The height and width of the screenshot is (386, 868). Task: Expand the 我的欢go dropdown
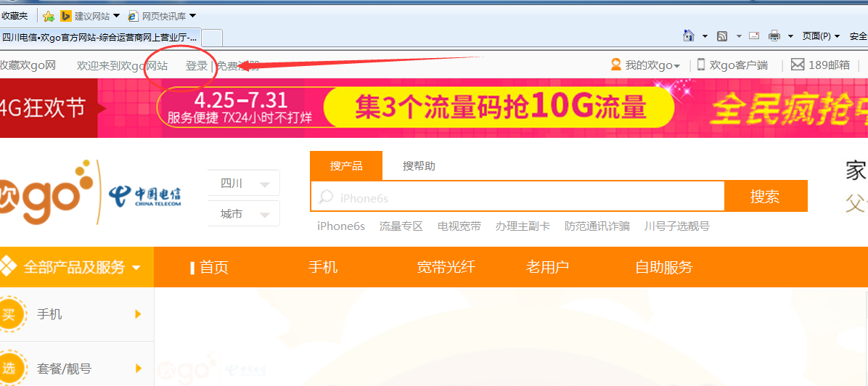click(676, 67)
